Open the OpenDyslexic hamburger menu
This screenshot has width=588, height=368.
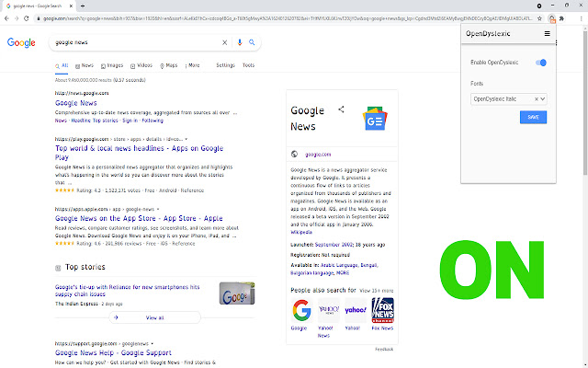[548, 34]
